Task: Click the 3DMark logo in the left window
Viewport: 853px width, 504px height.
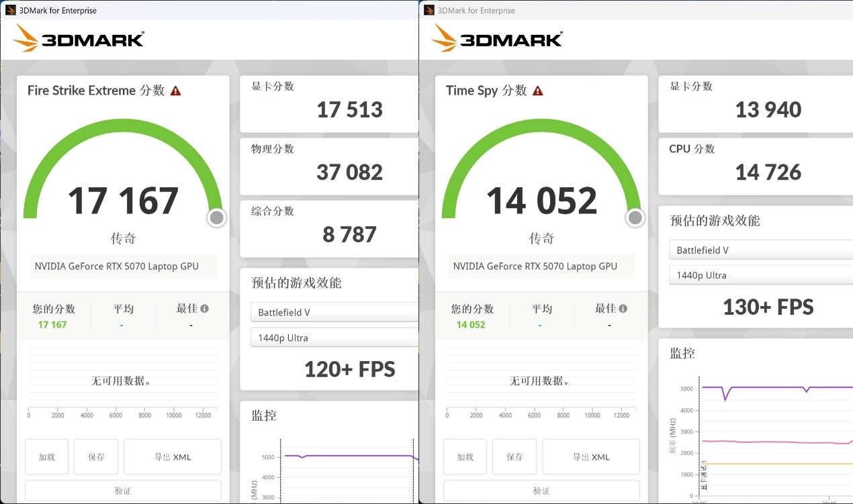Action: pyautogui.click(x=79, y=38)
